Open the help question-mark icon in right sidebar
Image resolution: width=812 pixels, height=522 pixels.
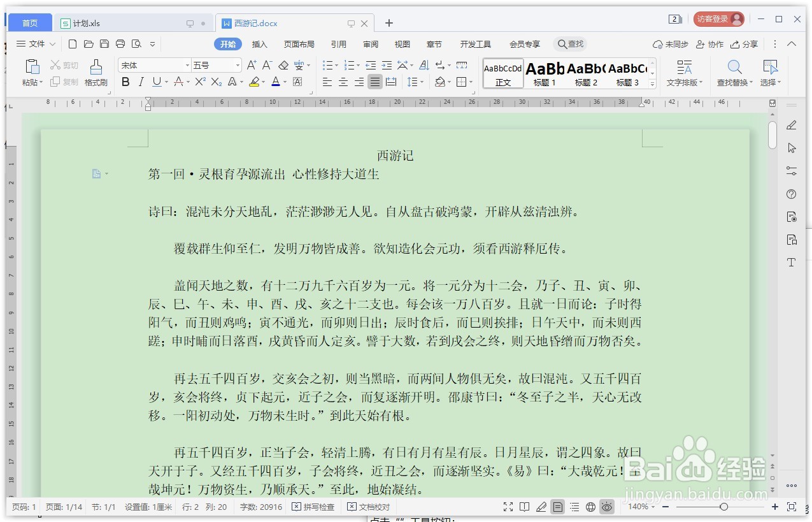[x=792, y=194]
